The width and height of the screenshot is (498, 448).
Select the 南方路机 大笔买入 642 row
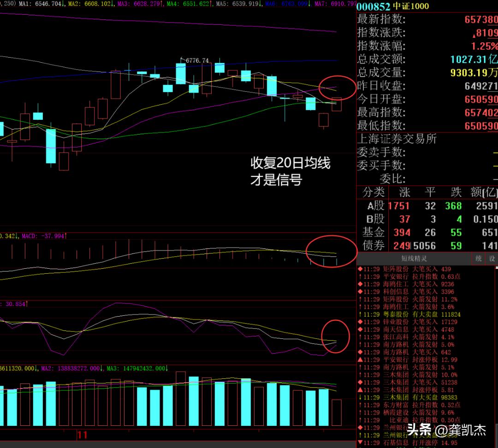[x=404, y=352]
